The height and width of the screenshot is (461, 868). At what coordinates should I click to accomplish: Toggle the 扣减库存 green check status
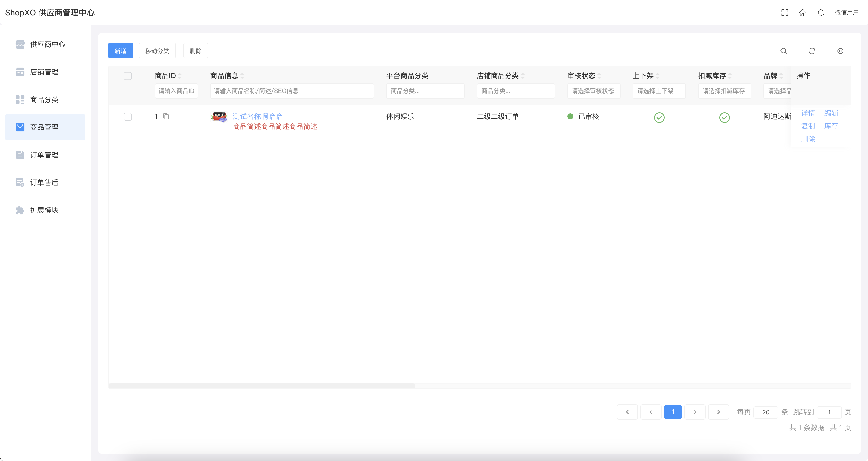click(724, 118)
